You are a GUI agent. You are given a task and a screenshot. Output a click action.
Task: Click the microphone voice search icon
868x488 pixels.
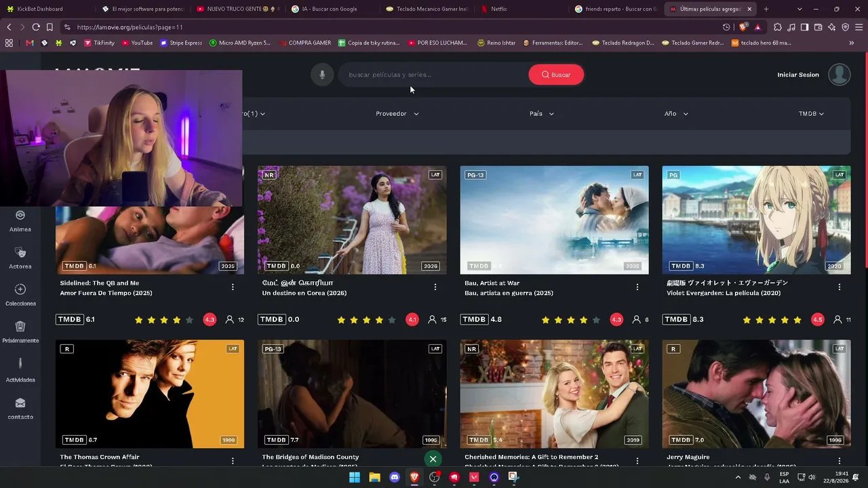click(x=322, y=75)
